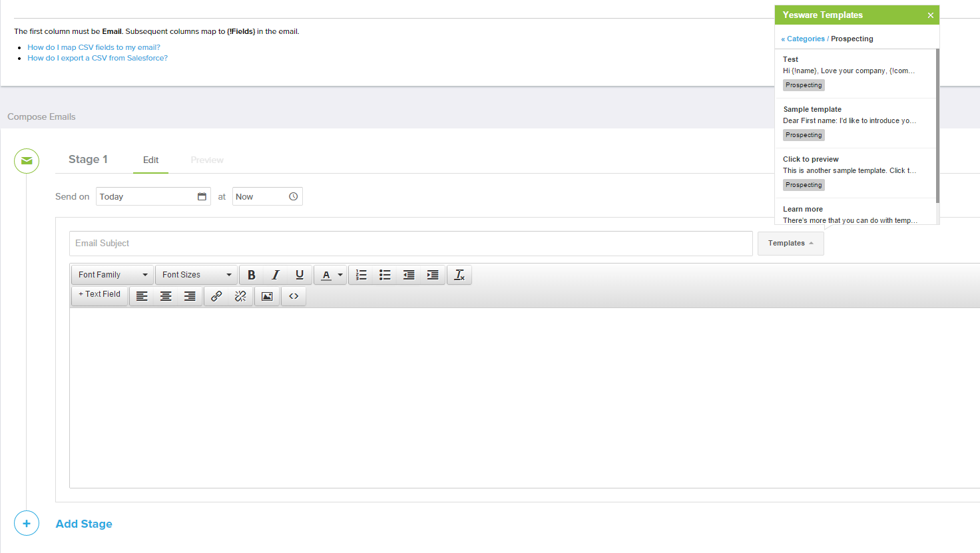The width and height of the screenshot is (980, 553).
Task: Toggle underline formatting
Action: click(x=300, y=275)
